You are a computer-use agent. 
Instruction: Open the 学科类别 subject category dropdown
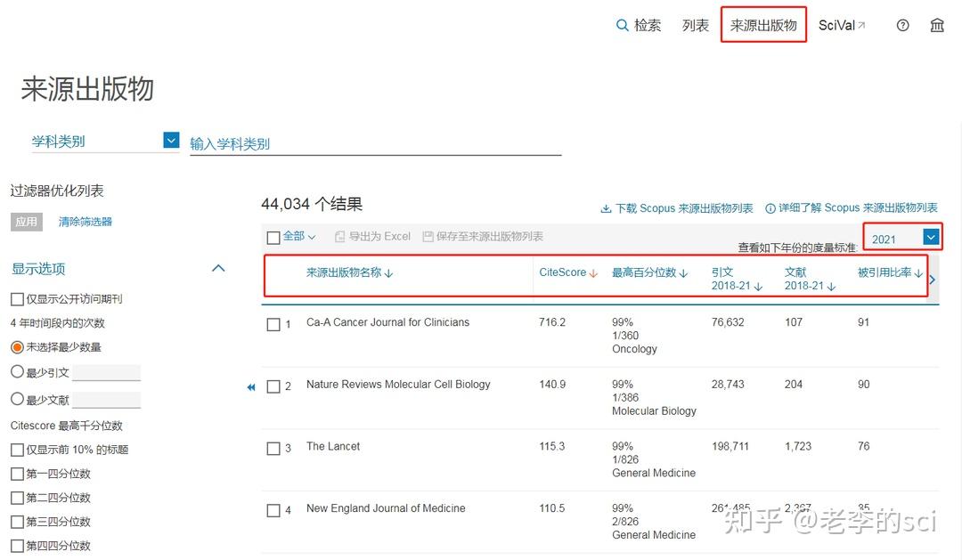tap(169, 141)
